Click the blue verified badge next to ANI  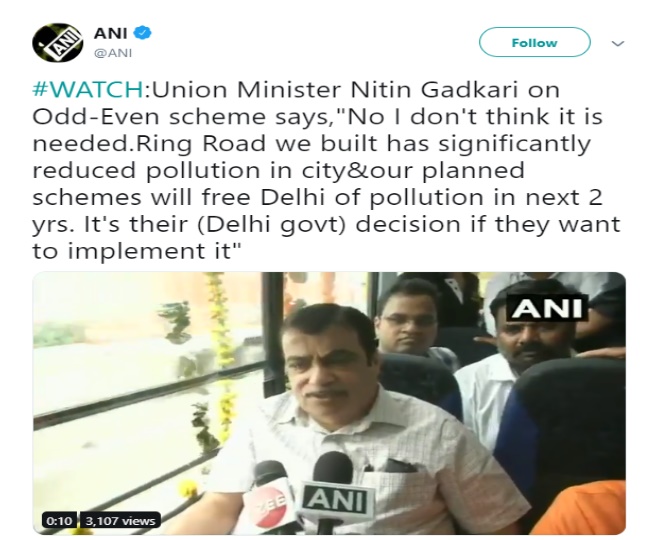[143, 32]
